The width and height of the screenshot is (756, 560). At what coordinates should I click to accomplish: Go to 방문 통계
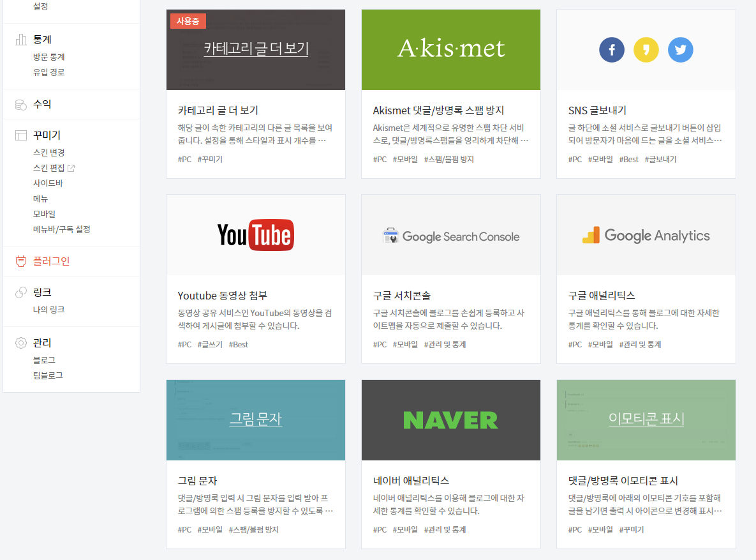(x=48, y=57)
